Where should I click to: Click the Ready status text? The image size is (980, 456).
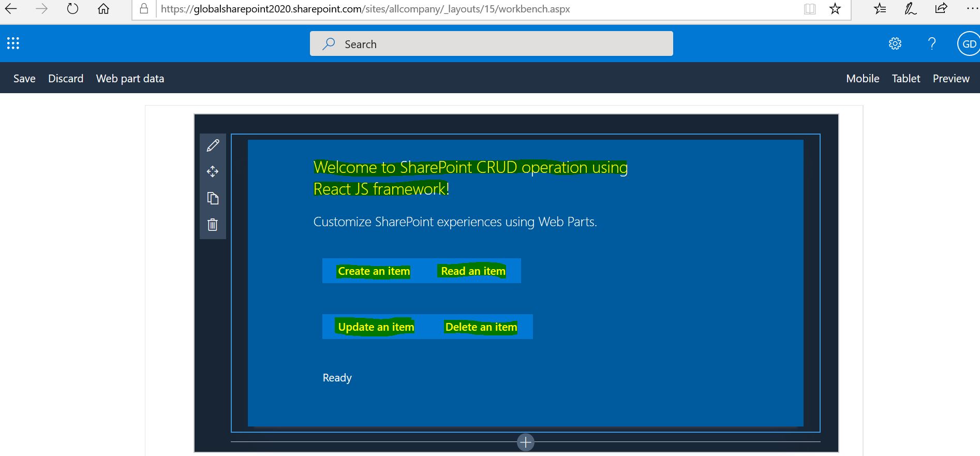337,378
